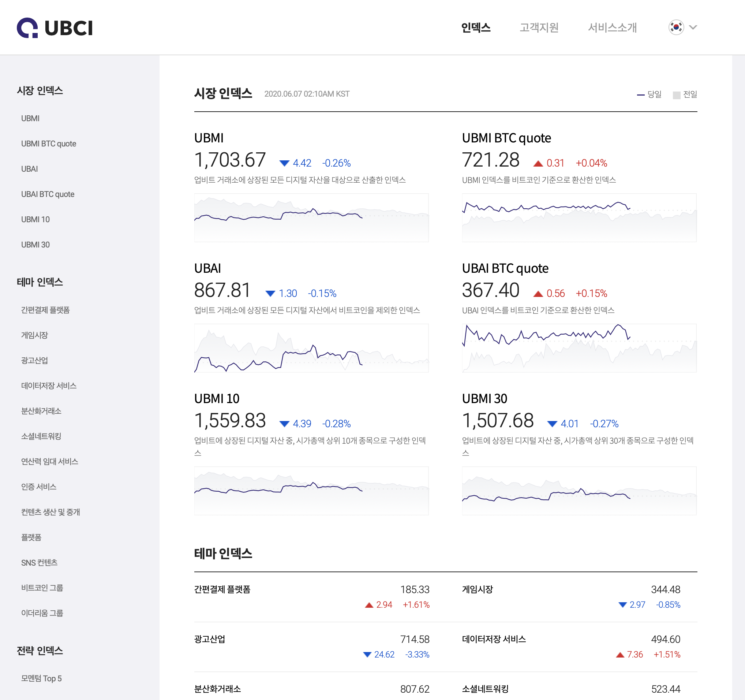Open SNS 컨텐츠 in sidebar
745x700 pixels.
40,562
